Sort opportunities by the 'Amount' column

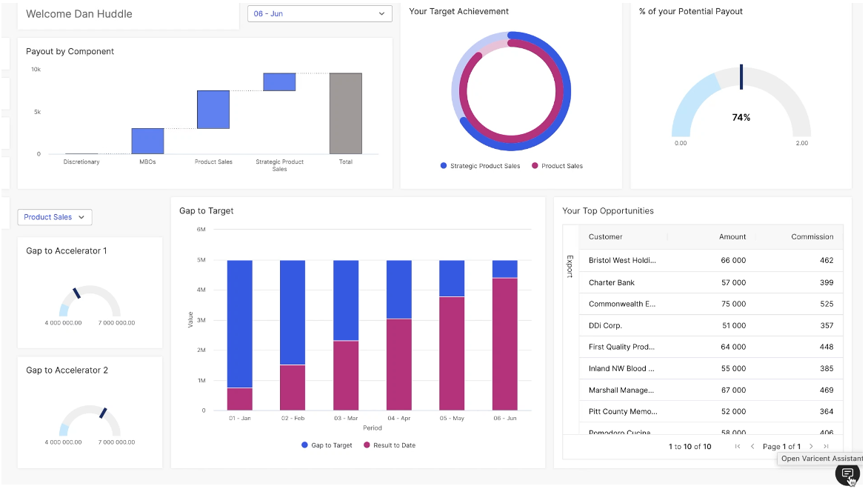(732, 236)
